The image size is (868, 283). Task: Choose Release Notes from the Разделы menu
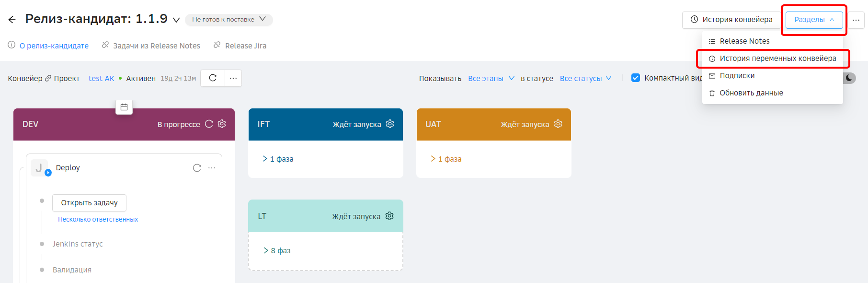point(744,41)
